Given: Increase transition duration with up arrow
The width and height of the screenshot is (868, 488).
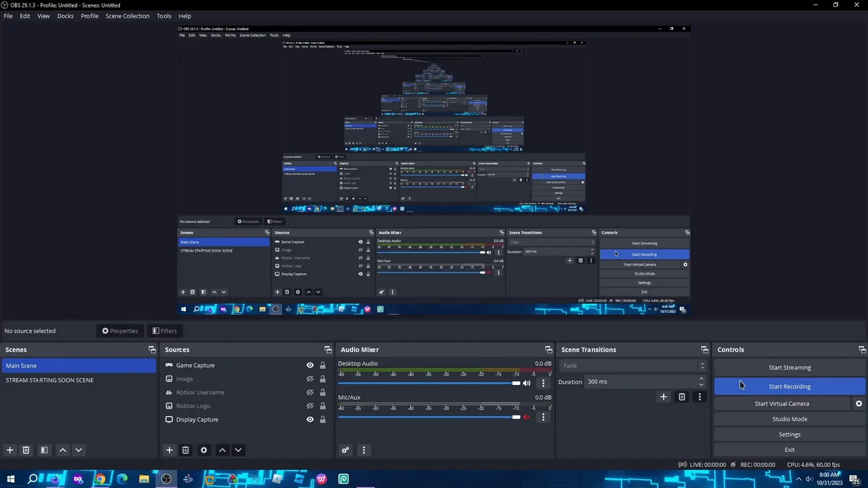Looking at the screenshot, I should tap(701, 379).
